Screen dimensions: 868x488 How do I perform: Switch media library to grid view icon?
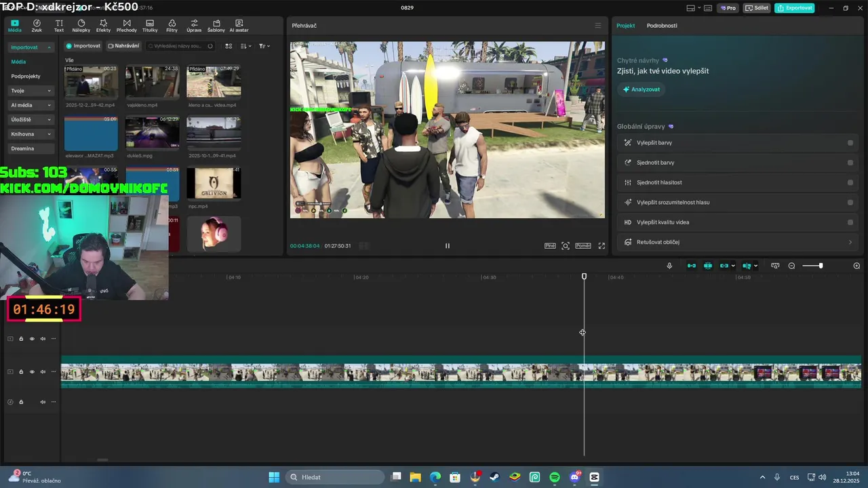coord(229,46)
